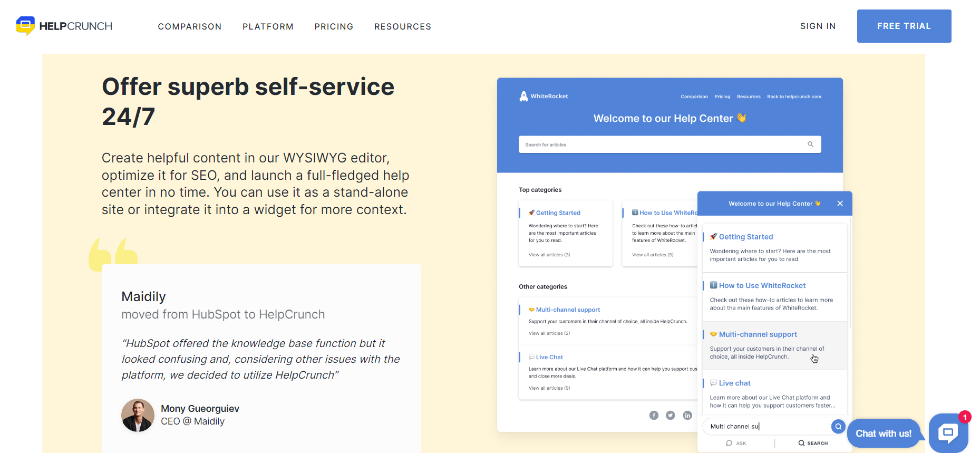Click the Facebook social icon
The width and height of the screenshot is (980, 453).
pos(654,415)
